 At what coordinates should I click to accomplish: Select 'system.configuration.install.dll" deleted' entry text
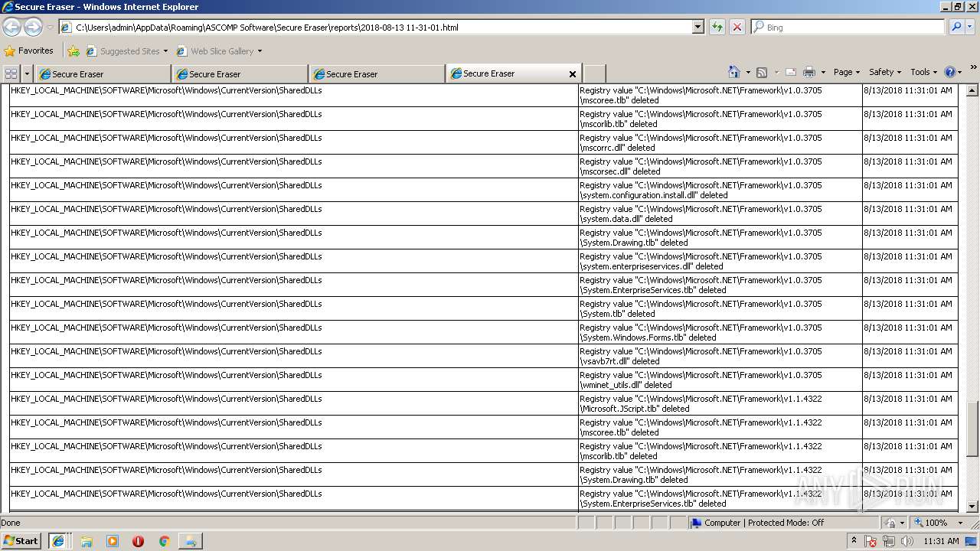click(654, 195)
